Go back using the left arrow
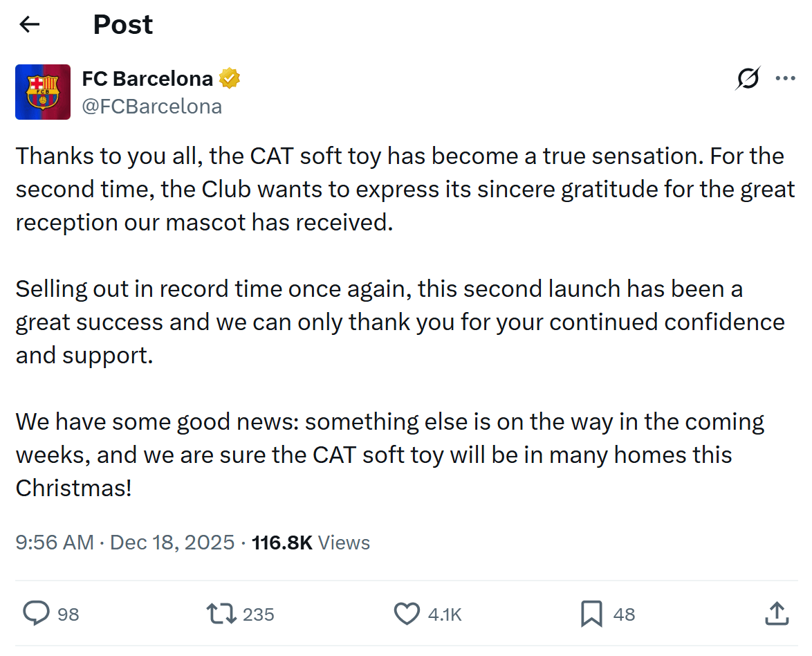This screenshot has height=656, width=812. point(29,25)
